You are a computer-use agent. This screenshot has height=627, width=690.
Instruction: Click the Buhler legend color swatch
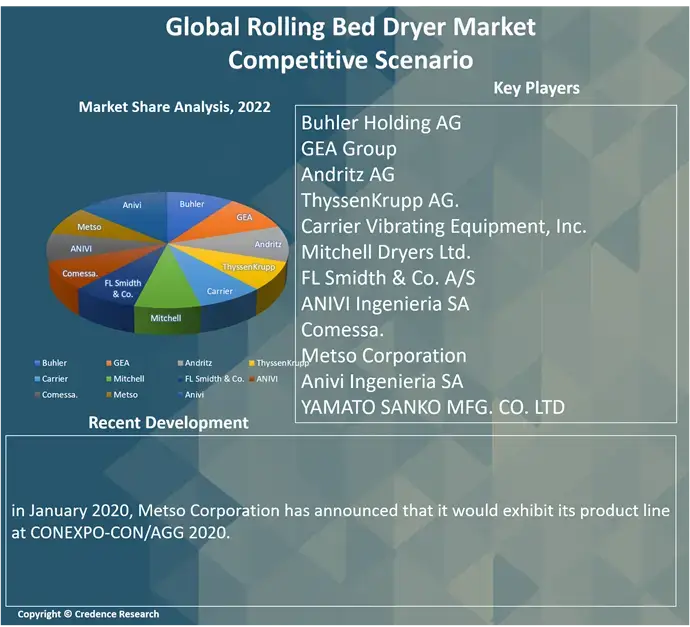pyautogui.click(x=36, y=363)
